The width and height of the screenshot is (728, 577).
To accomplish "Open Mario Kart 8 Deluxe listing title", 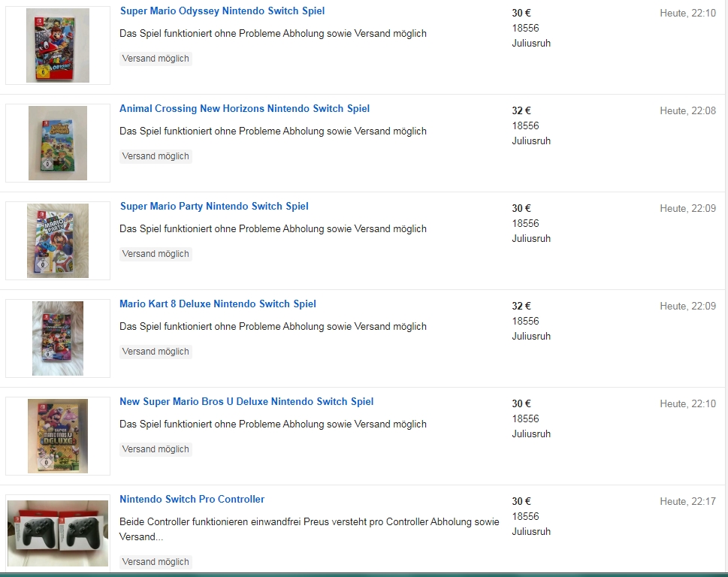I will point(217,304).
